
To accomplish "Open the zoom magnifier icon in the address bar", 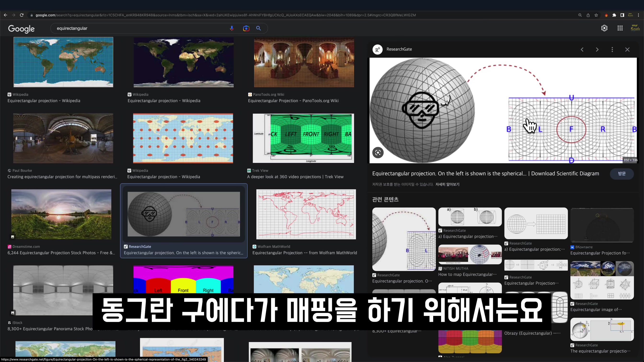I will pyautogui.click(x=580, y=15).
